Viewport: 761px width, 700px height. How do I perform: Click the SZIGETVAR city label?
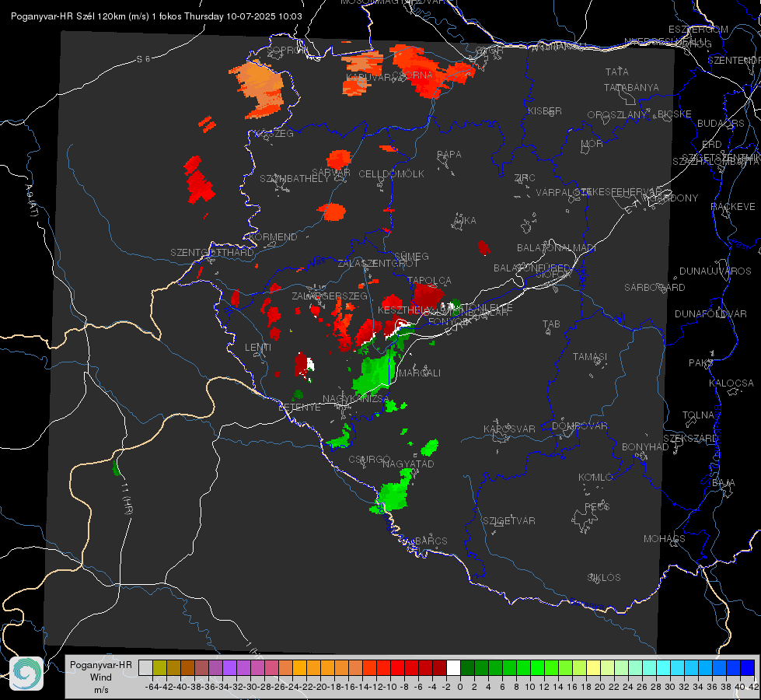click(x=509, y=521)
